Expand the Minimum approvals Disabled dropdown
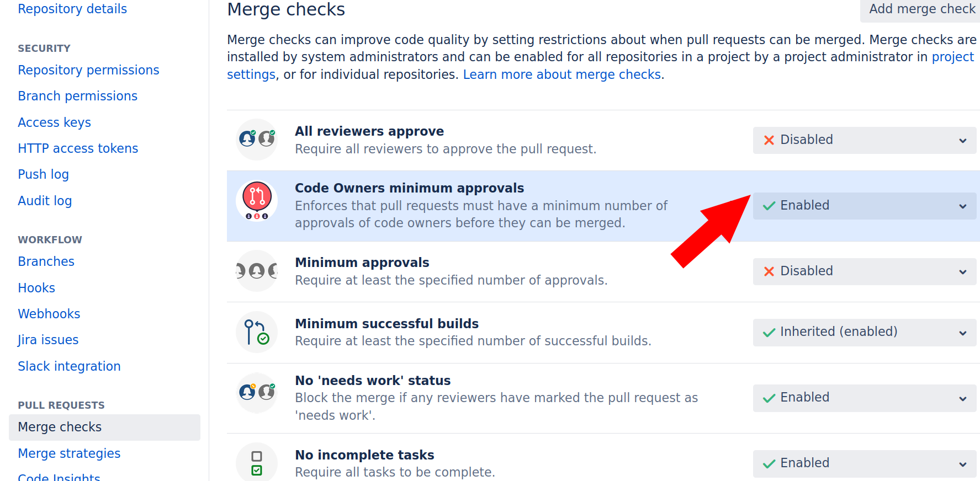The height and width of the screenshot is (481, 980). pyautogui.click(x=864, y=271)
